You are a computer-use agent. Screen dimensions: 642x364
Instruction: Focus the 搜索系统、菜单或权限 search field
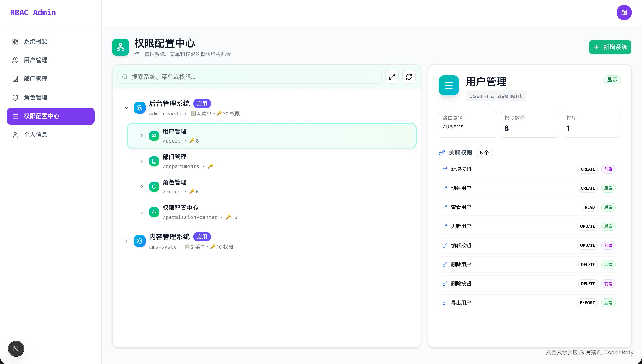[250, 77]
